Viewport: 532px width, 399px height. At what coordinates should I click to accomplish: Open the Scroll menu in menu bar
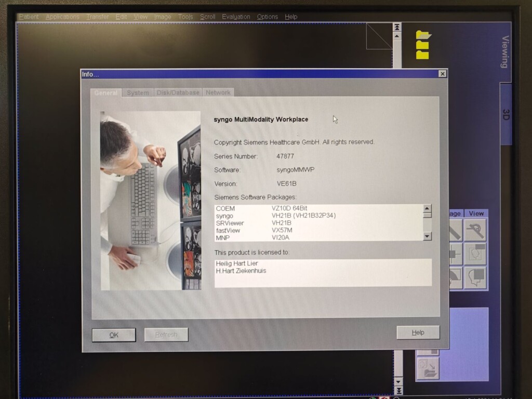(207, 17)
